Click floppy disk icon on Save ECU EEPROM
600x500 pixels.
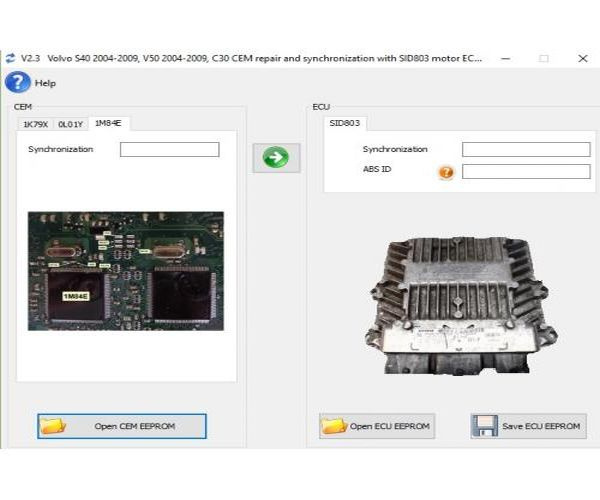485,426
